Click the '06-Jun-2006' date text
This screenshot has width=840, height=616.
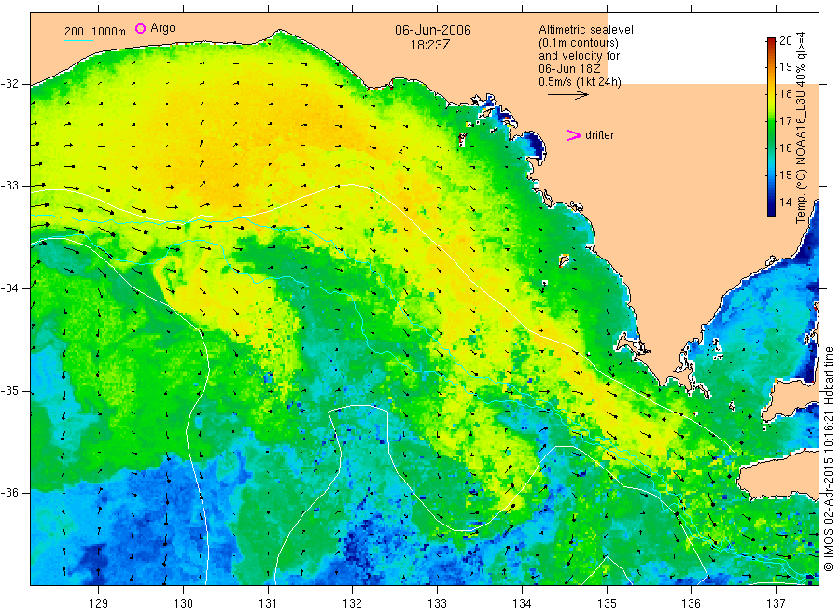tap(433, 30)
